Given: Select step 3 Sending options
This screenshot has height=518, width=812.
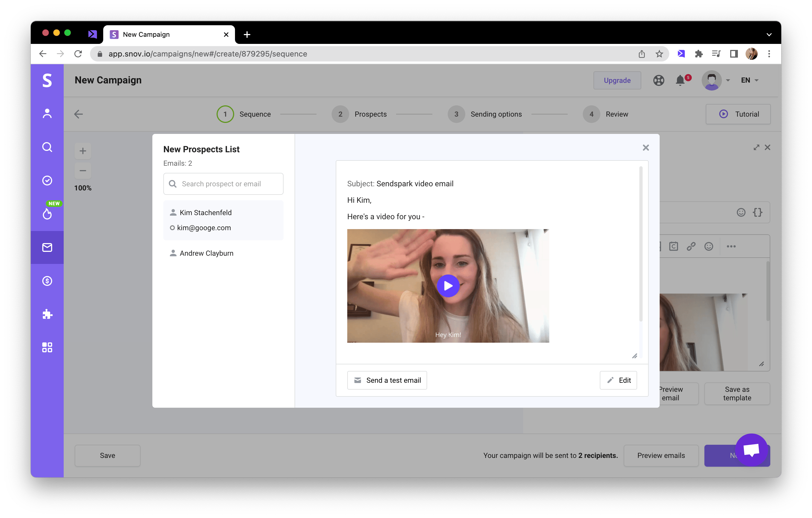Looking at the screenshot, I should [484, 114].
